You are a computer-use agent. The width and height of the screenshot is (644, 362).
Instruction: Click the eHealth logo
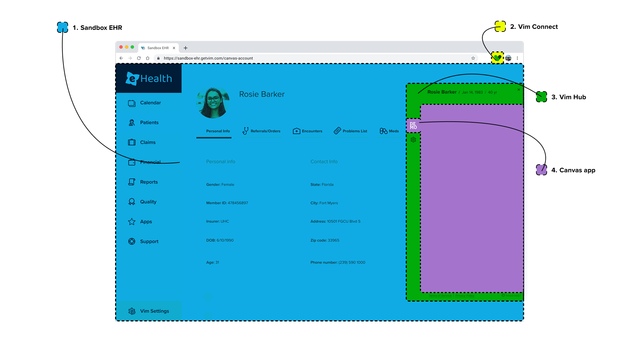point(149,79)
